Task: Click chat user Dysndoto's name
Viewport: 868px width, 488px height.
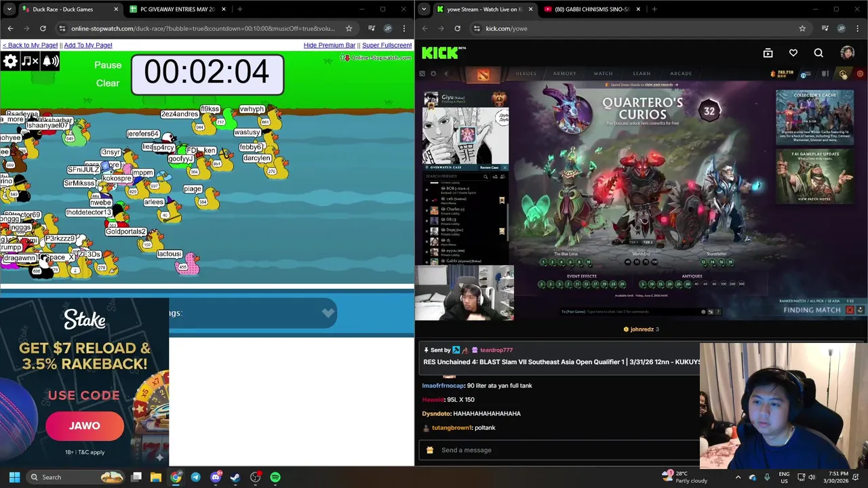Action: tap(437, 413)
